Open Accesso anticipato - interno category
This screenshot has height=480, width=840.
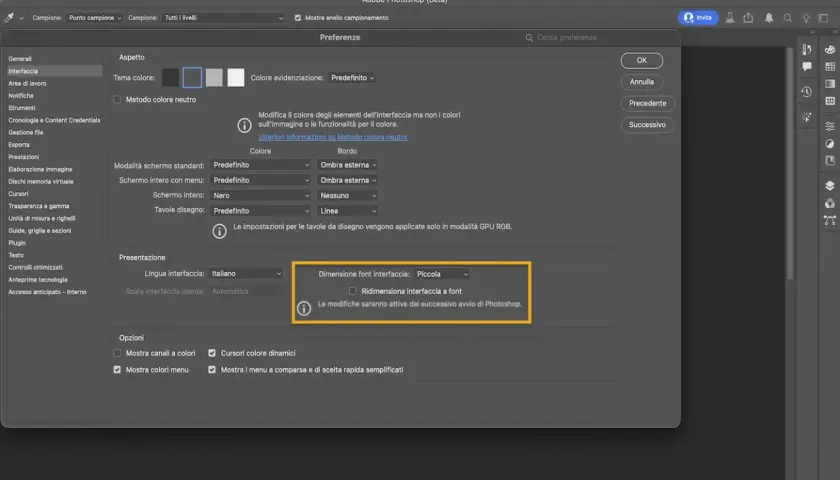[47, 292]
